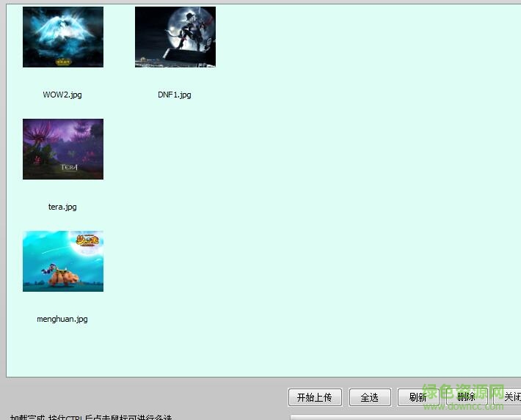This screenshot has width=521, height=420.
Task: Click the 全选 (select all) button
Action: (370, 397)
